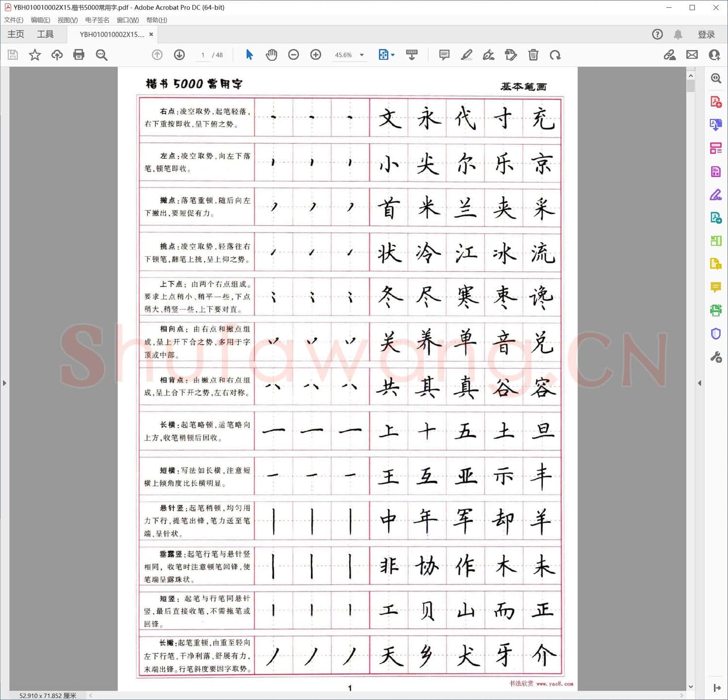Image resolution: width=728 pixels, height=700 pixels.
Task: Click the vertical scrollbar down arrow
Action: [691, 686]
